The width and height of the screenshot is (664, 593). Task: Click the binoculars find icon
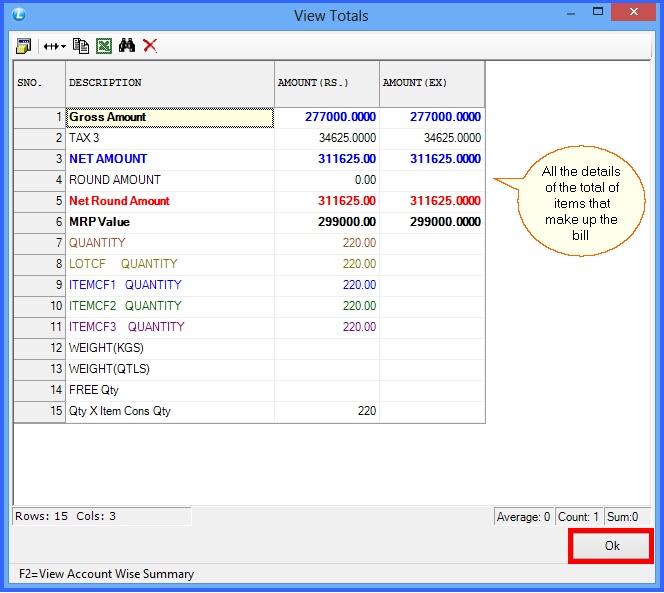(x=127, y=46)
